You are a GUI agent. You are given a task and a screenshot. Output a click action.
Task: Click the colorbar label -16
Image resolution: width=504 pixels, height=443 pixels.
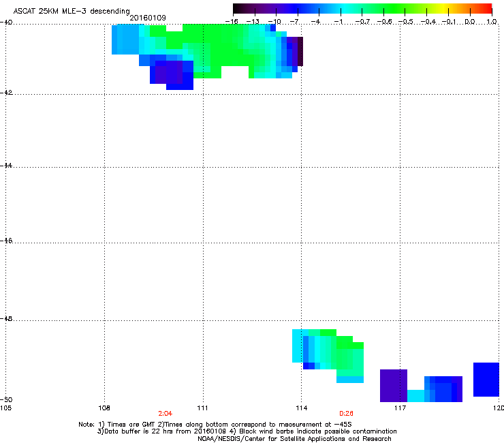click(232, 22)
